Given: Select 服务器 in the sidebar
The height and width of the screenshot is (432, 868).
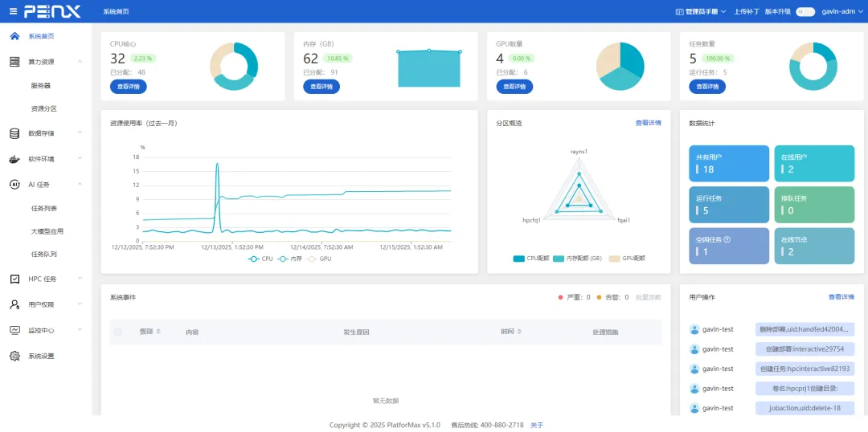Looking at the screenshot, I should point(40,86).
